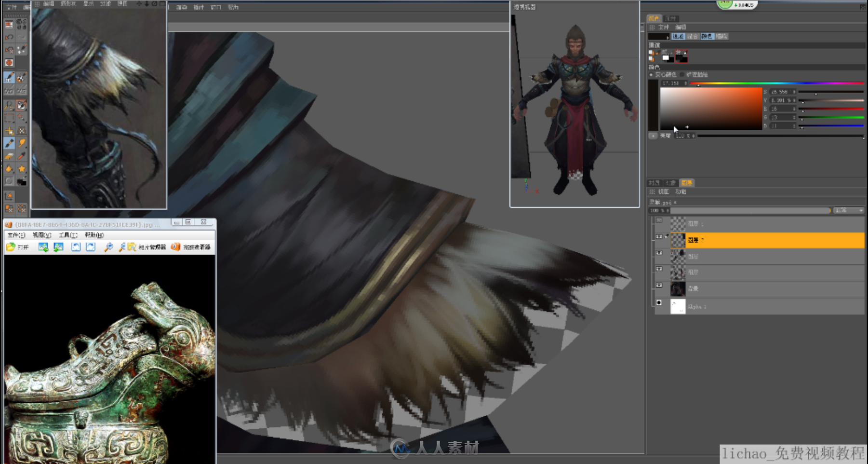The height and width of the screenshot is (464, 868).
Task: Zoom in with magnifier in image viewer
Action: [x=108, y=247]
